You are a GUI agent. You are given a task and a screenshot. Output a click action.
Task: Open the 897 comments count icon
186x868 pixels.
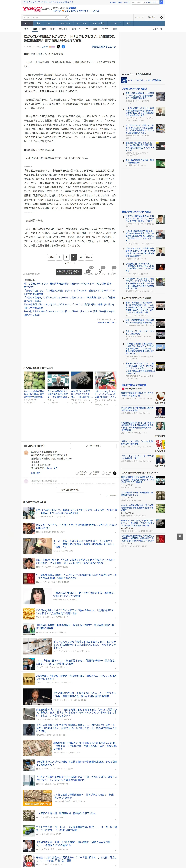45,47
